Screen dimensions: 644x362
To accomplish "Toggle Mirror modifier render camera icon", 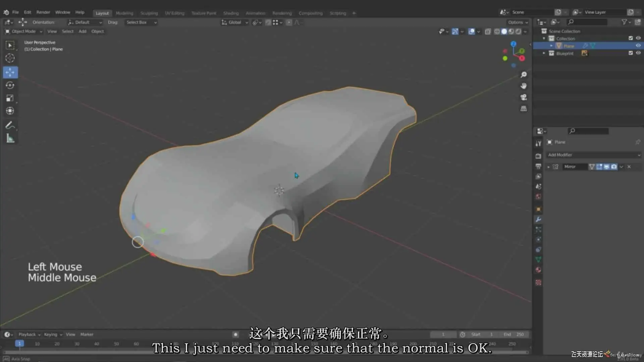I will tap(614, 167).
